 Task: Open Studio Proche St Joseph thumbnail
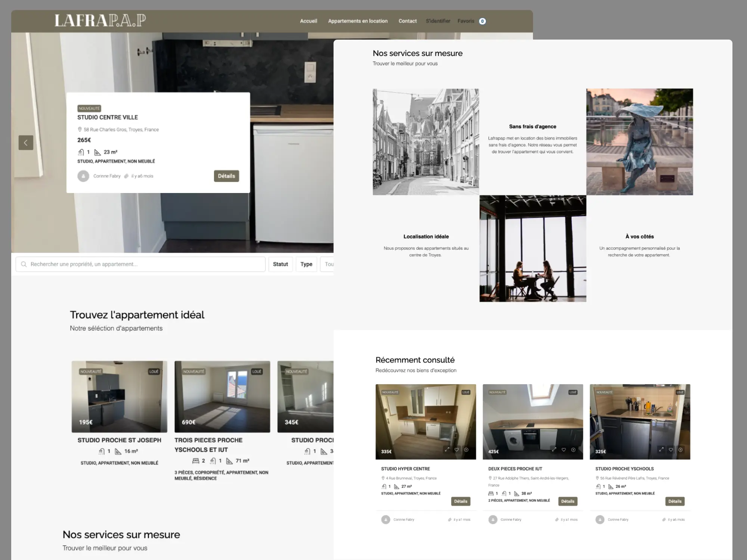click(x=119, y=396)
